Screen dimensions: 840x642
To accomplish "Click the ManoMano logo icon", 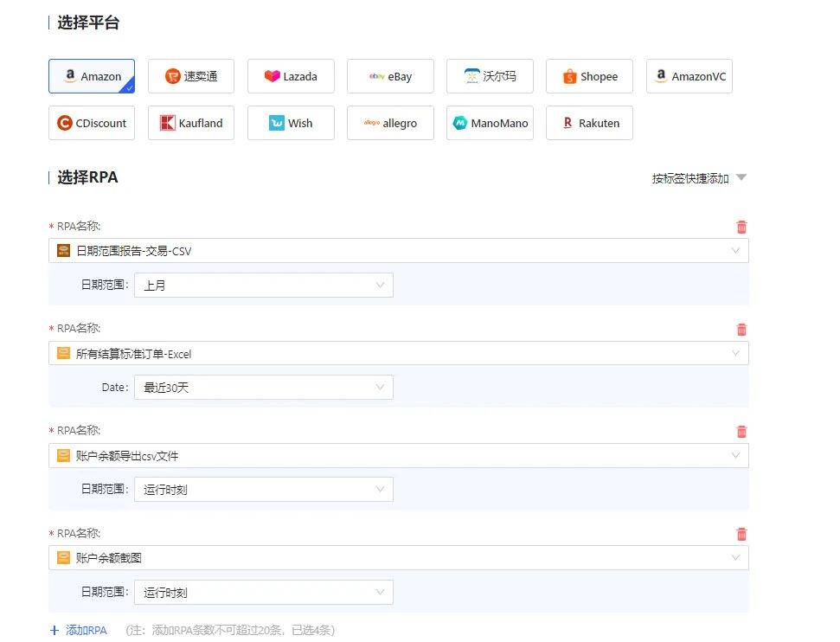I will coord(460,123).
